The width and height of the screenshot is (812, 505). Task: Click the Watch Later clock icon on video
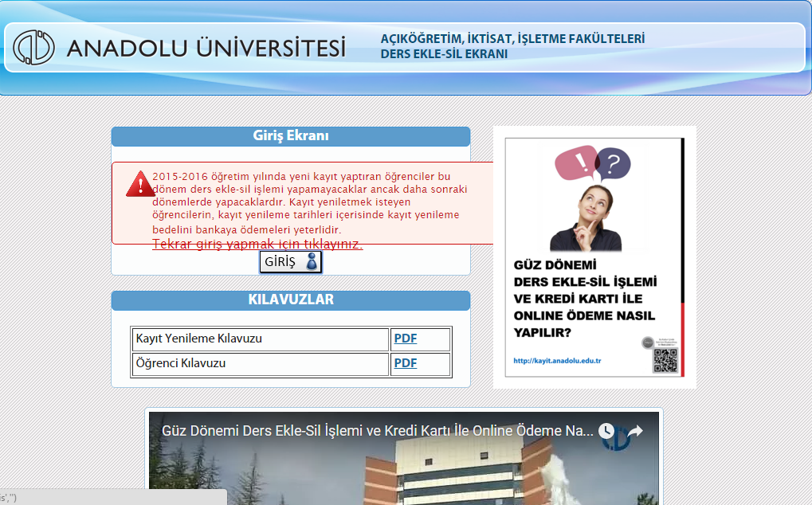(x=606, y=430)
